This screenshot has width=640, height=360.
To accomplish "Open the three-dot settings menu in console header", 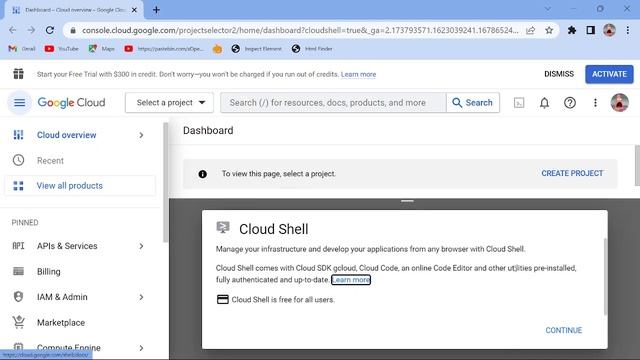I will 595,103.
